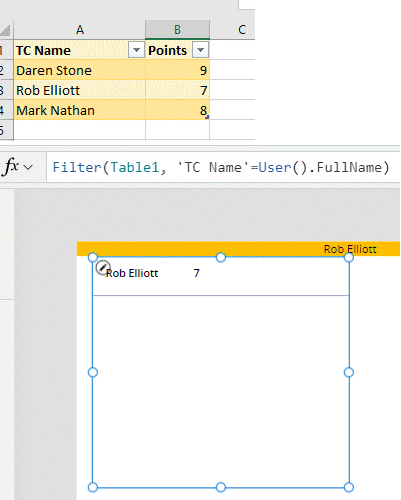Select row header 5 in Excel
The width and height of the screenshot is (401, 500).
(x=6, y=130)
